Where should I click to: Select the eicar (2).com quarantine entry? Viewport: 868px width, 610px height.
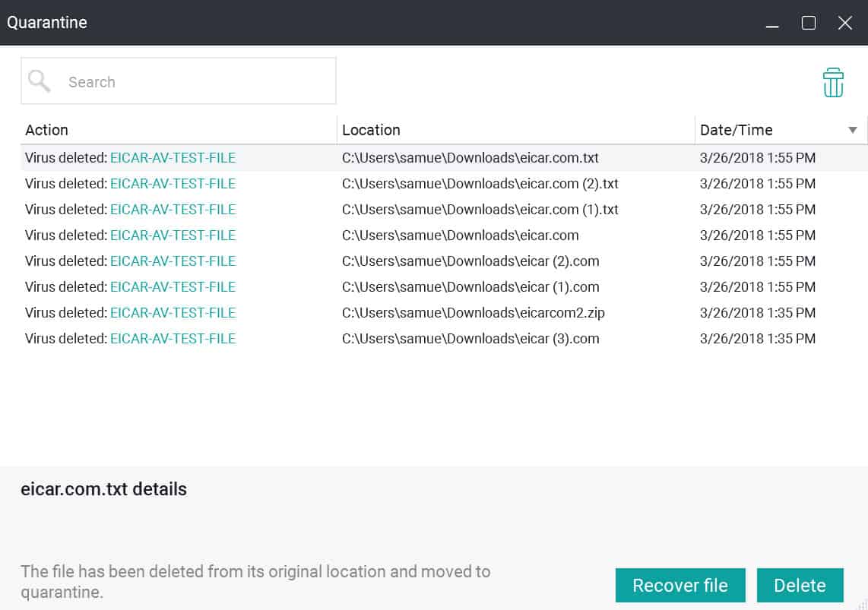[x=444, y=261]
